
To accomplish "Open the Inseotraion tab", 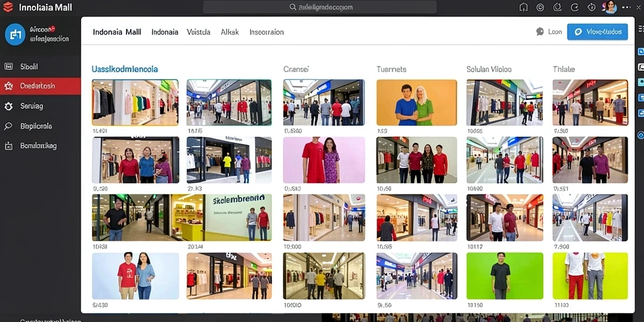I will (267, 32).
